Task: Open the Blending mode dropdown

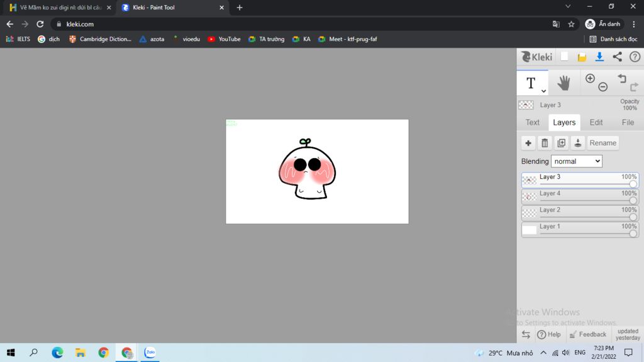Action: point(577,161)
